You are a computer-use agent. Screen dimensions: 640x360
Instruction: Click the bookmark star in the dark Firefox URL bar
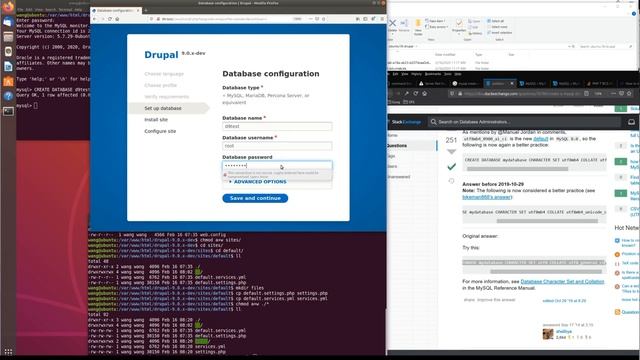(x=629, y=93)
